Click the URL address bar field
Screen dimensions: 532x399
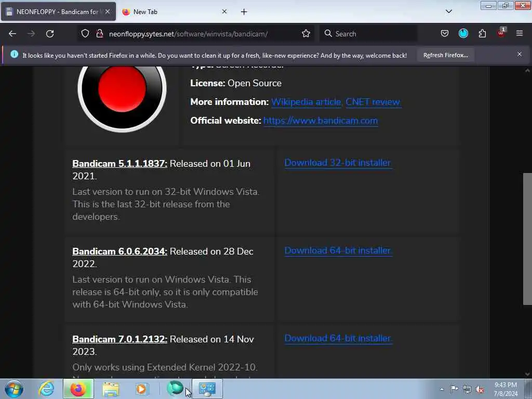[197, 34]
